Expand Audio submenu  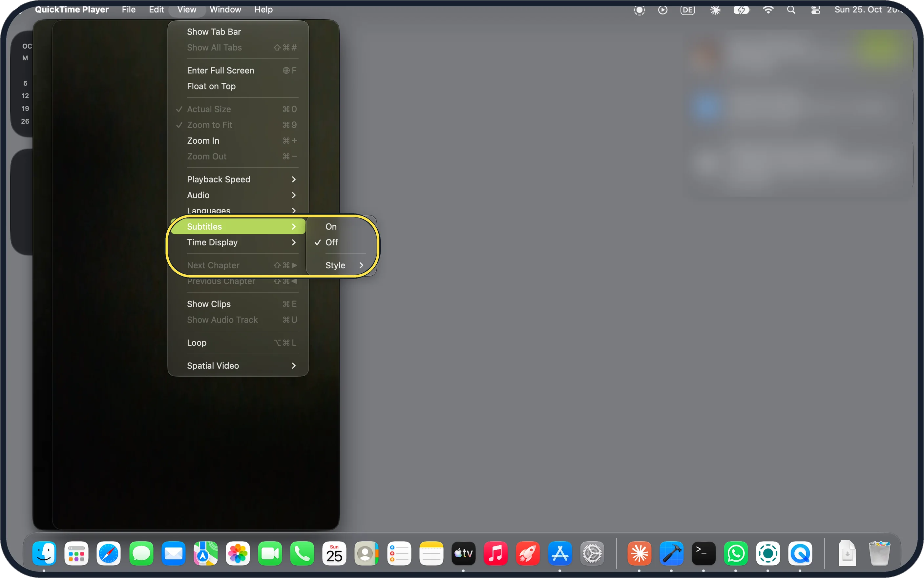click(x=238, y=195)
